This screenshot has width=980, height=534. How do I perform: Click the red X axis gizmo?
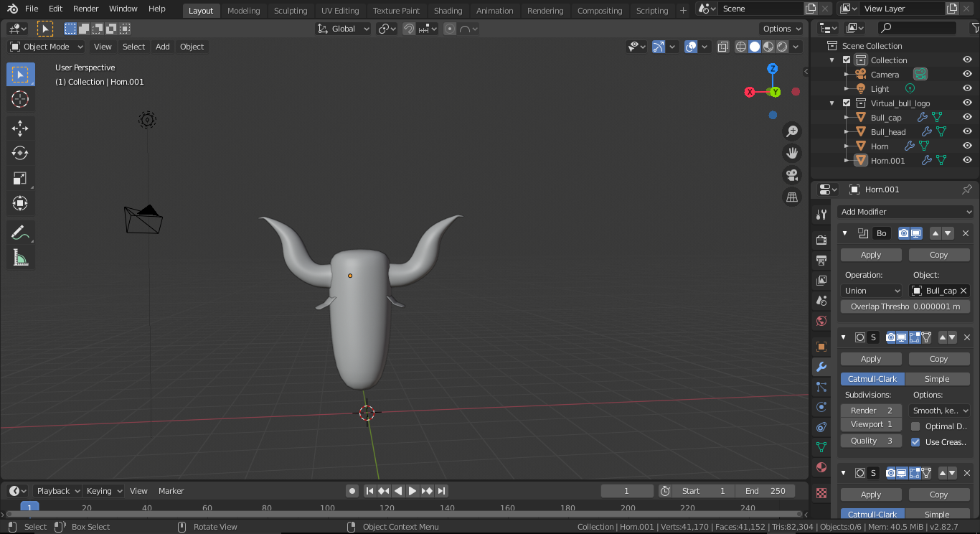point(750,92)
